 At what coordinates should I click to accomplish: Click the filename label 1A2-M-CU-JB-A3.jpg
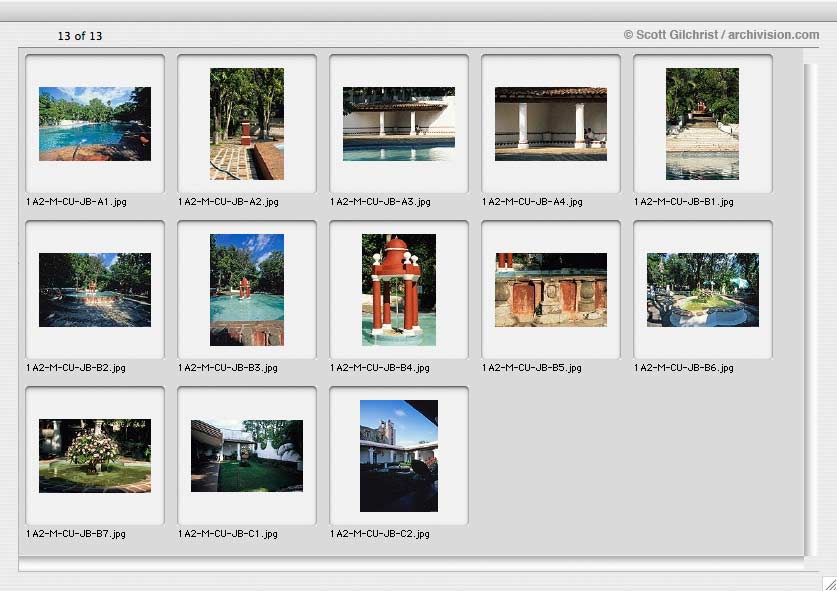coord(381,202)
